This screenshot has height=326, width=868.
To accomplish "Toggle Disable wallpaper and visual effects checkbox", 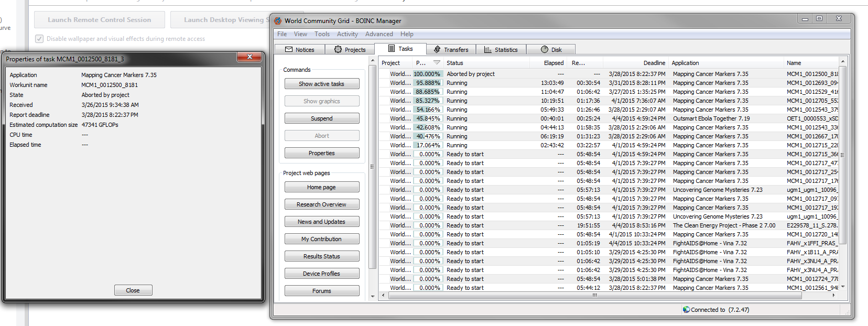I will (x=39, y=39).
